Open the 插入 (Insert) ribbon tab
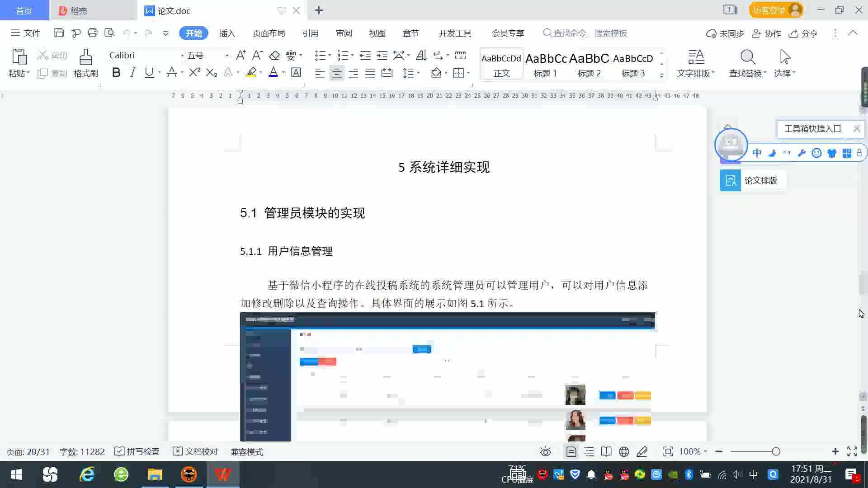Viewport: 868px width, 488px height. click(227, 33)
